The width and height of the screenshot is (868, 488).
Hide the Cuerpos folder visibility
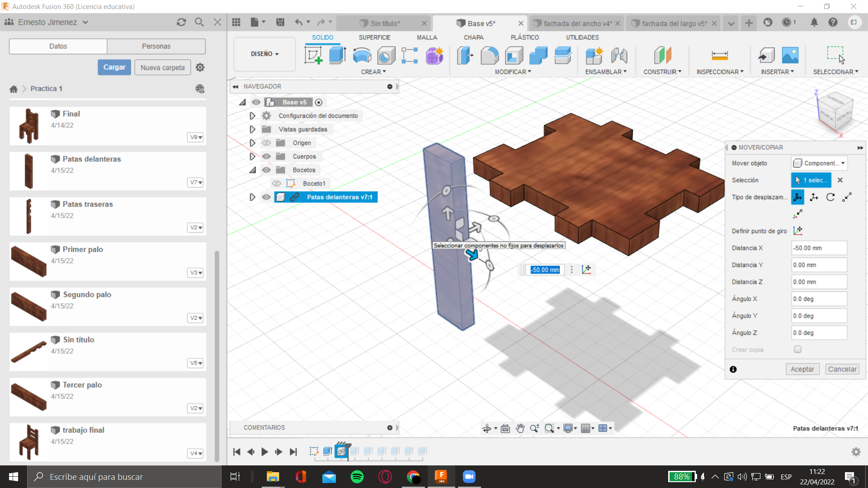point(266,156)
